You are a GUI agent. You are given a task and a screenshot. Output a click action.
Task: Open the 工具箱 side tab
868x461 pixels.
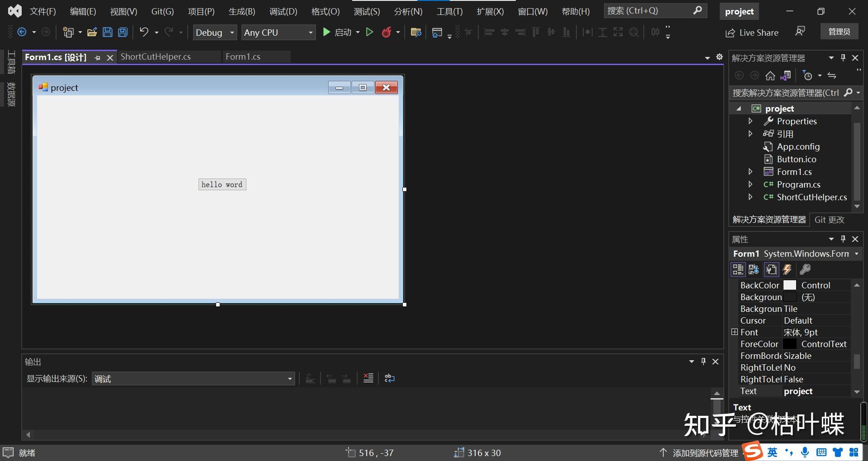[11, 62]
